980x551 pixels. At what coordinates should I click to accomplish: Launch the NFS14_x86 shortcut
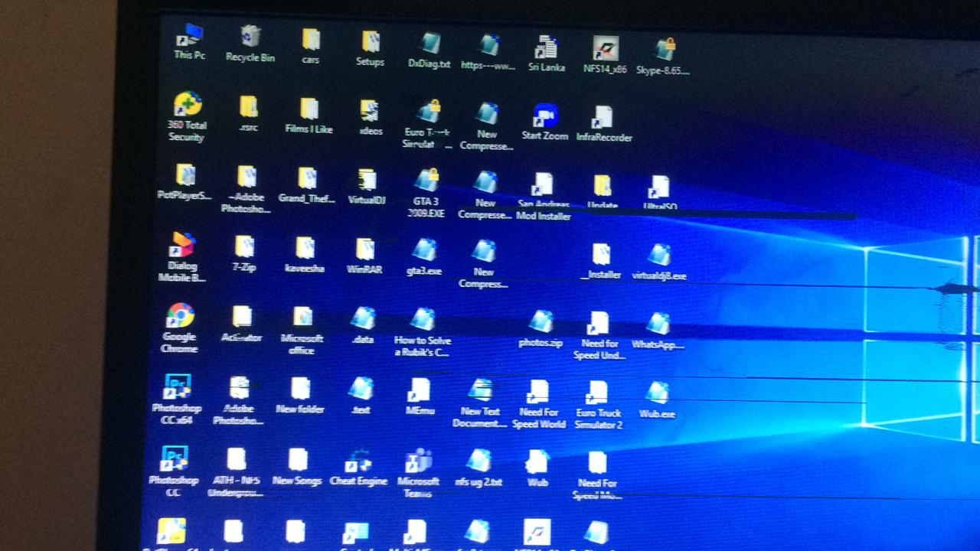point(605,55)
